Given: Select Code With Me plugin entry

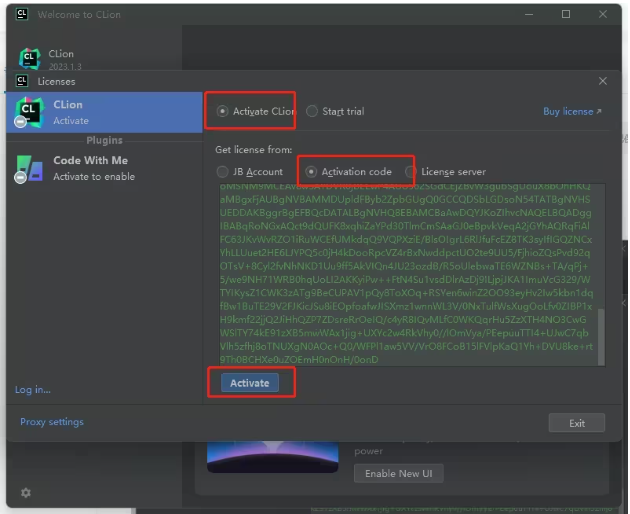Looking at the screenshot, I should pos(104,168).
